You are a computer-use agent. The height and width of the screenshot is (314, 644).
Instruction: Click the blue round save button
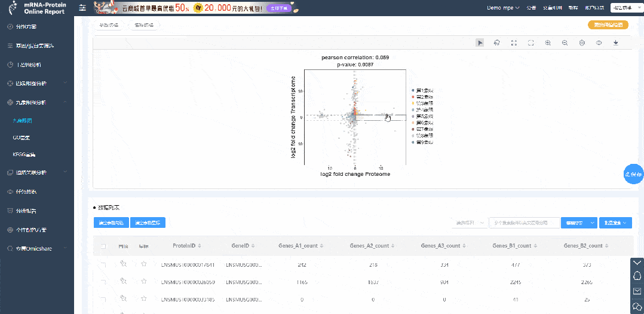(x=633, y=174)
